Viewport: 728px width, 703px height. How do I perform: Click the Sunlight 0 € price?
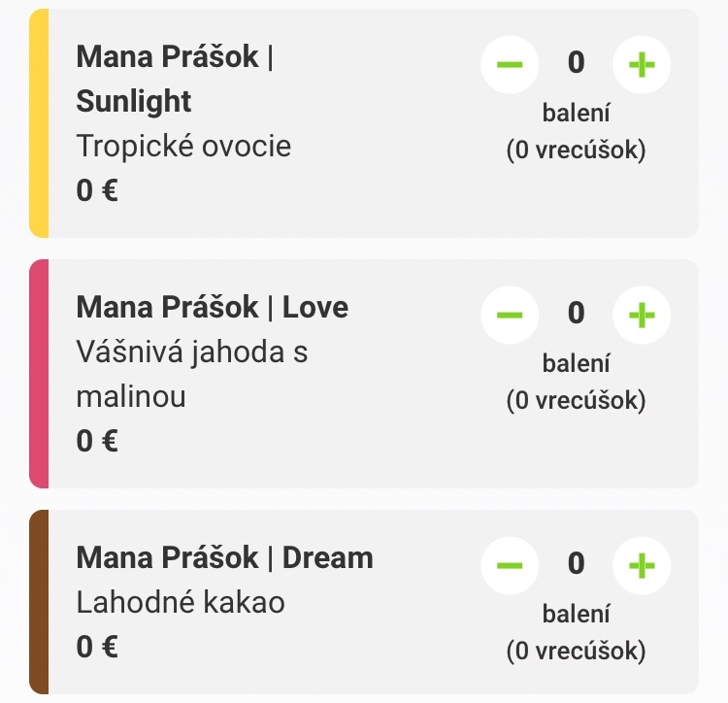[97, 189]
